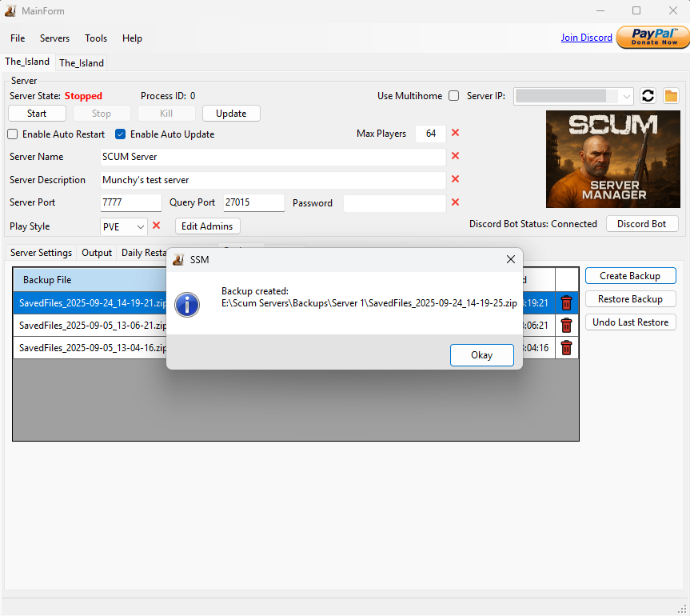Open the Tools menu
Viewport: 690px width, 616px height.
pos(96,38)
